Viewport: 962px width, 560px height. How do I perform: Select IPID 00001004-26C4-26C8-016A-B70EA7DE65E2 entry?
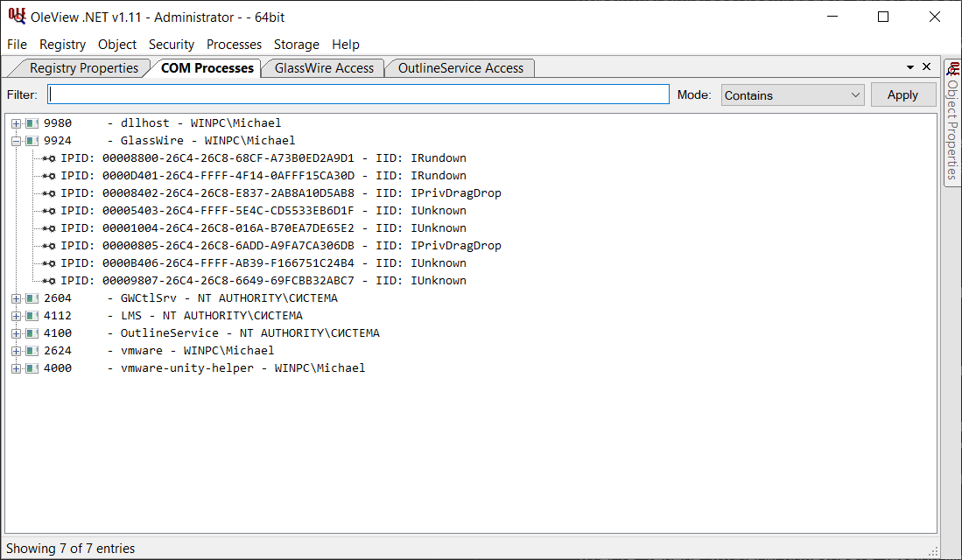(263, 228)
